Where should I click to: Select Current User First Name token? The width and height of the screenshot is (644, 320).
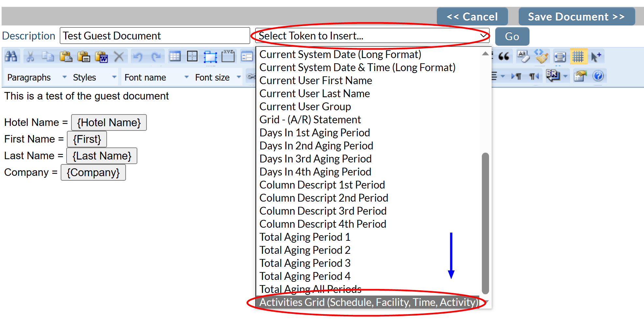coord(368,81)
